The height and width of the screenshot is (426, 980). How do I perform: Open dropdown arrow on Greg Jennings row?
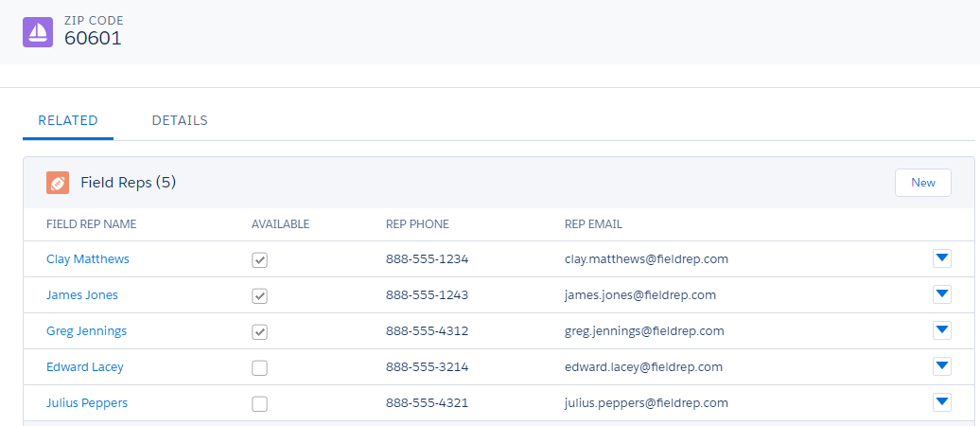[942, 330]
